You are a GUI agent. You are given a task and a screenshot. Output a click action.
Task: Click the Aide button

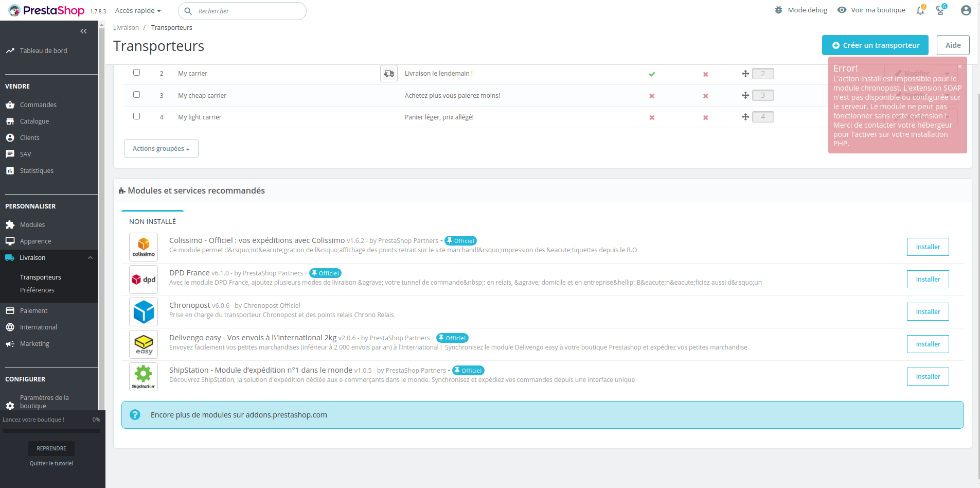953,45
